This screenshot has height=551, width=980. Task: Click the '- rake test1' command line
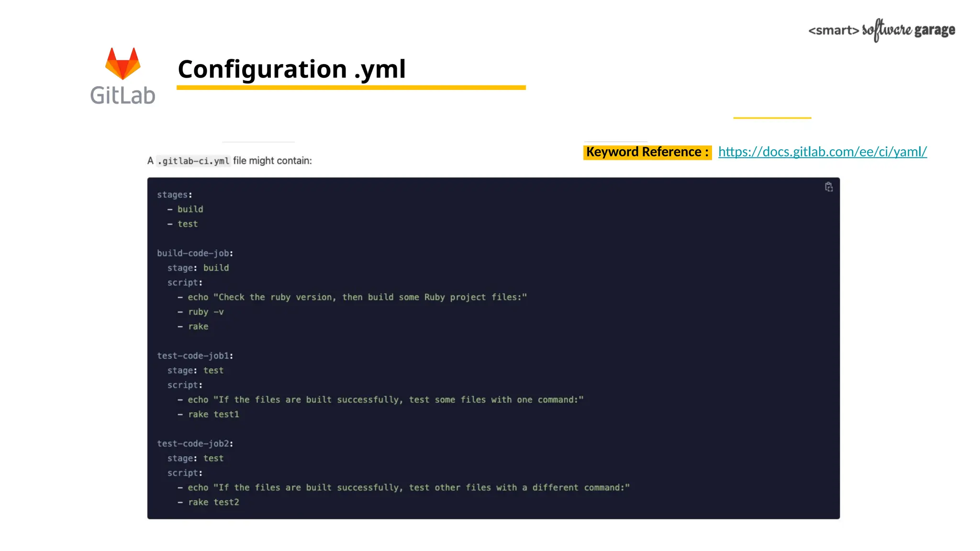208,414
